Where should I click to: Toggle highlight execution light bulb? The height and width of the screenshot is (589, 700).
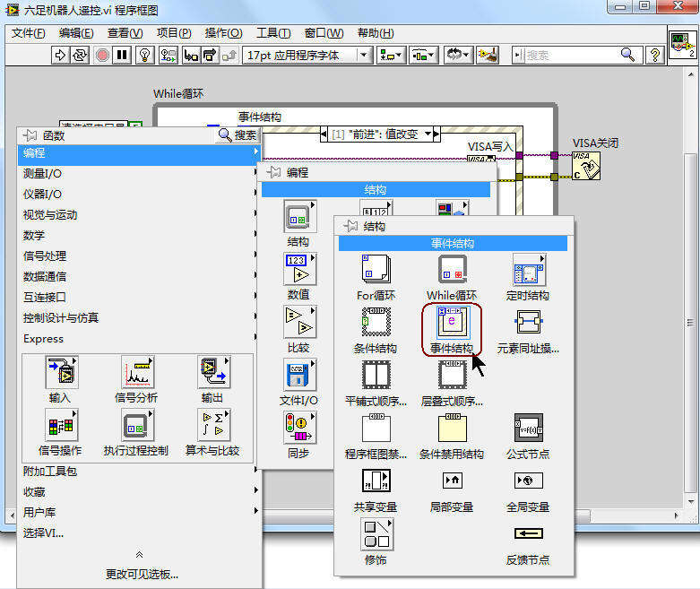pos(144,55)
